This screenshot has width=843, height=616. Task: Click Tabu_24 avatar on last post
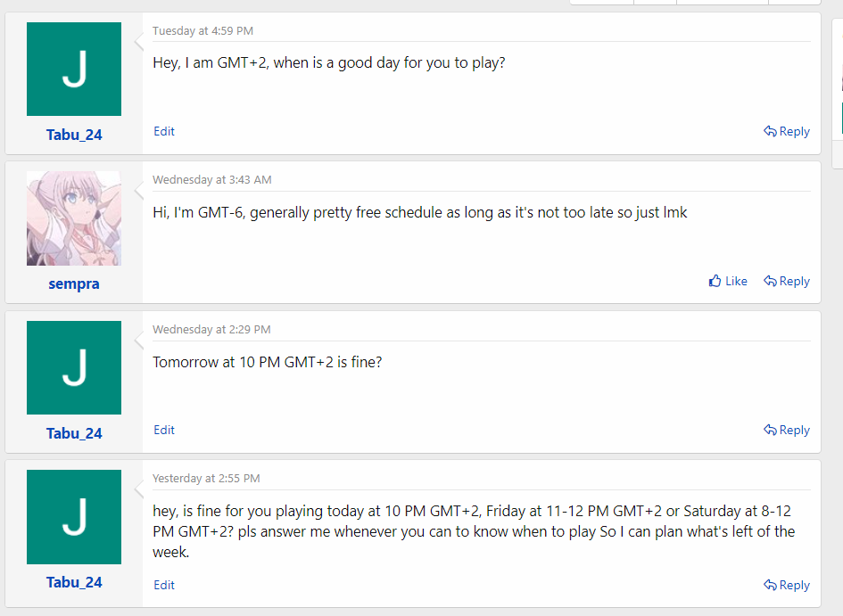click(74, 517)
